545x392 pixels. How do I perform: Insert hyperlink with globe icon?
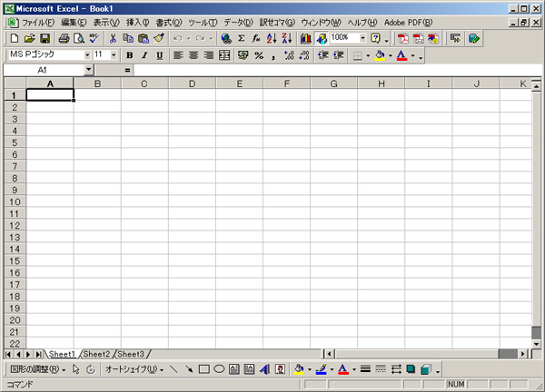coord(226,38)
